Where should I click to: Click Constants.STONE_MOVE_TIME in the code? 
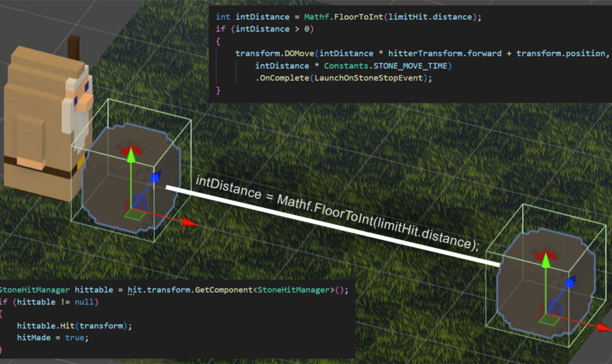pyautogui.click(x=386, y=66)
